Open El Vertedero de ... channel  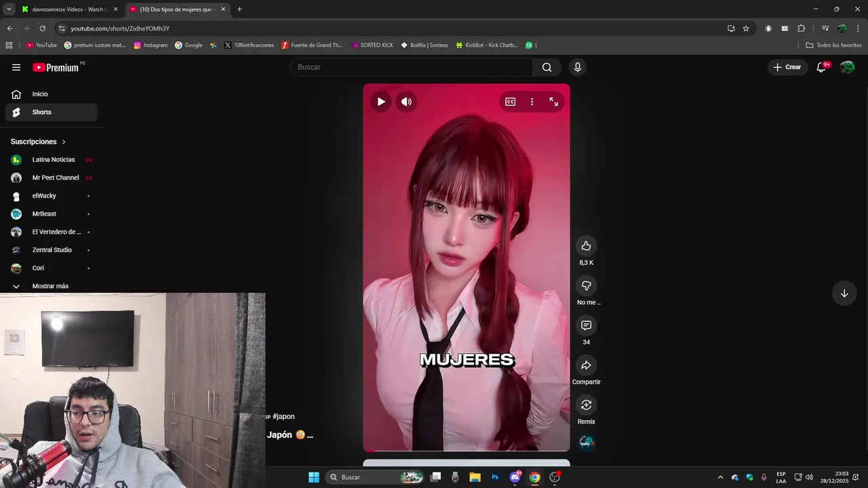coord(52,232)
